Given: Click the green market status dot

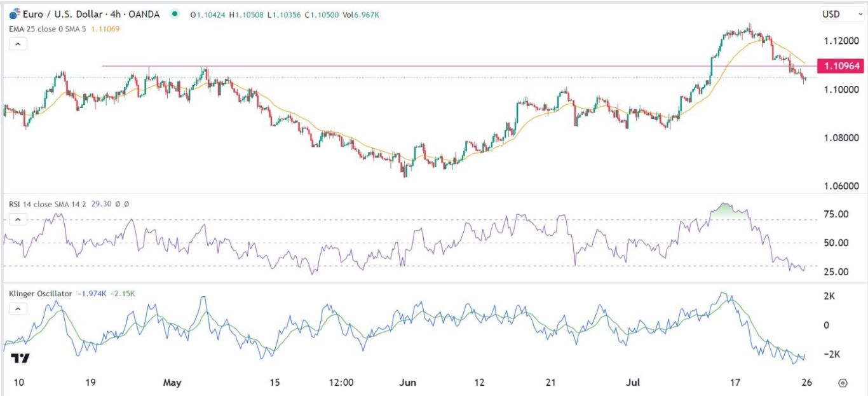Looking at the screenshot, I should 174,15.
